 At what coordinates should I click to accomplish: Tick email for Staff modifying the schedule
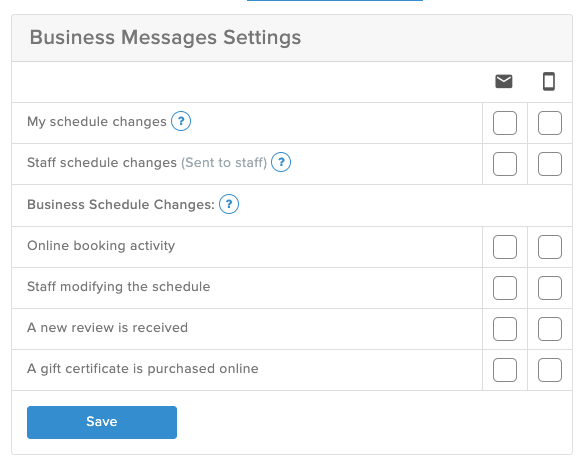click(x=505, y=288)
